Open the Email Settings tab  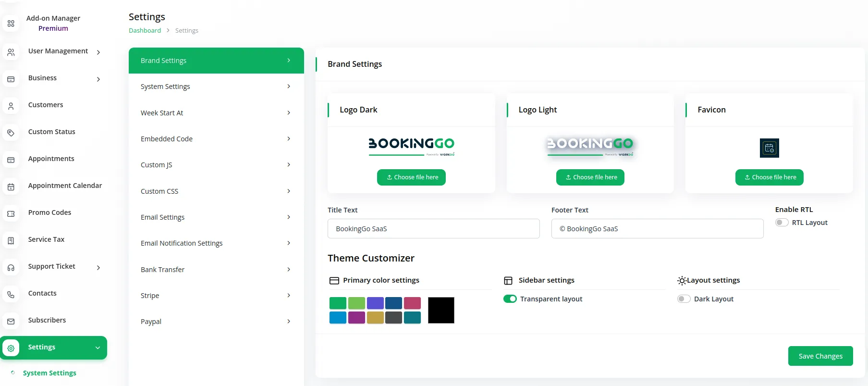pos(216,217)
